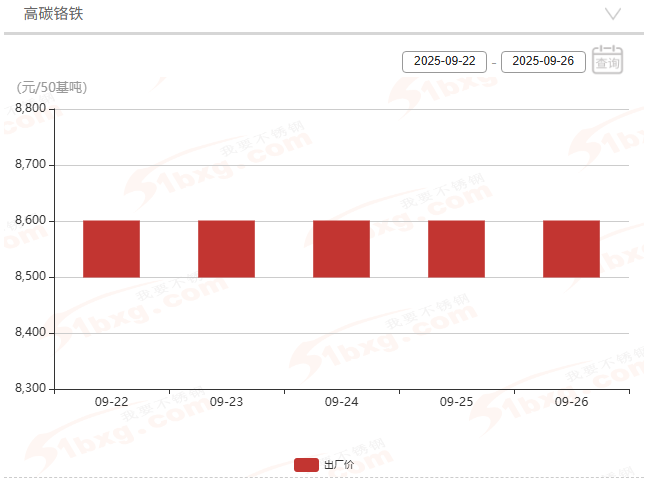Select the red bar for 09-25
The height and width of the screenshot is (479, 648).
(456, 249)
